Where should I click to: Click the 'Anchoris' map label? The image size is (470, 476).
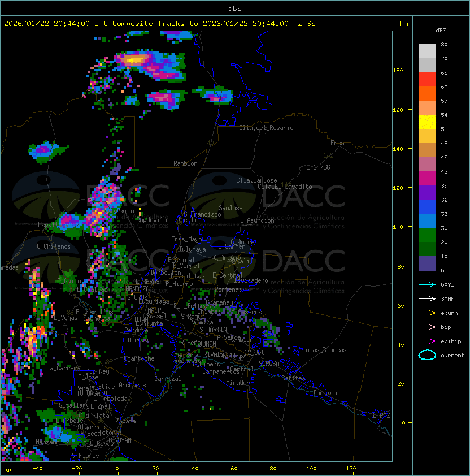(132, 385)
